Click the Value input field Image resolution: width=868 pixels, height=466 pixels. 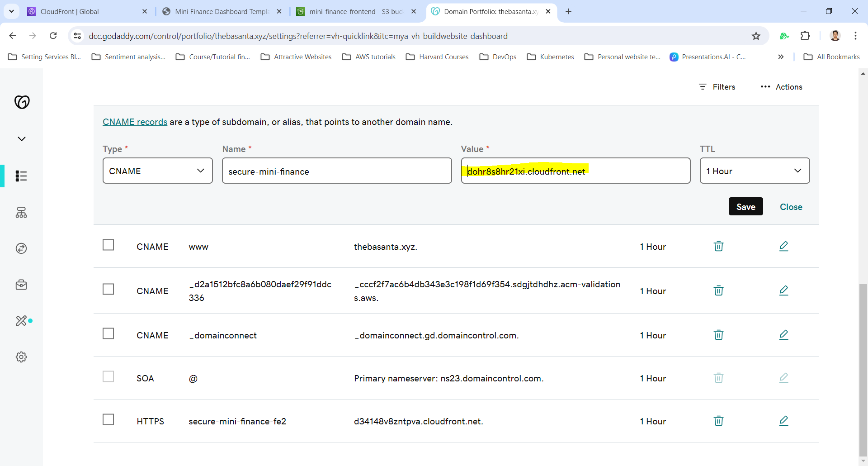tap(633, 171)
